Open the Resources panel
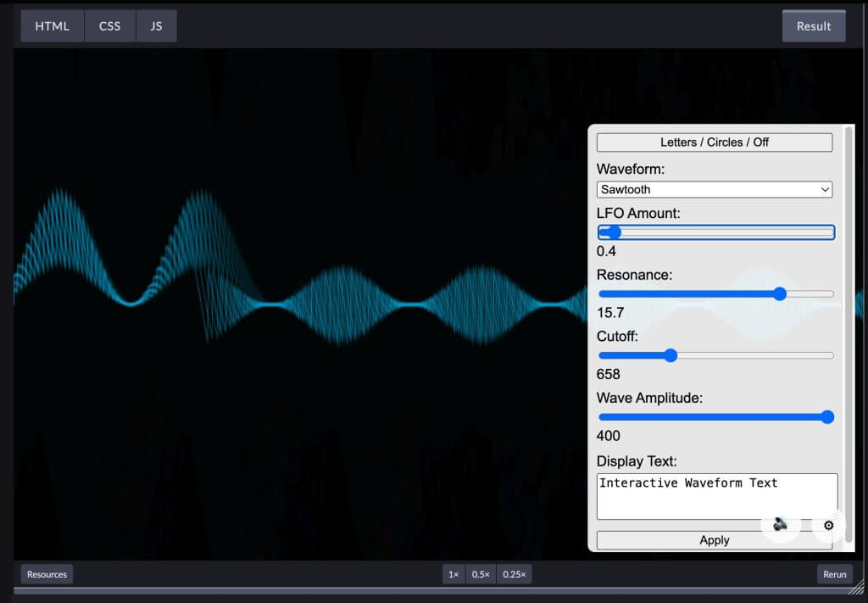The image size is (868, 603). point(47,574)
